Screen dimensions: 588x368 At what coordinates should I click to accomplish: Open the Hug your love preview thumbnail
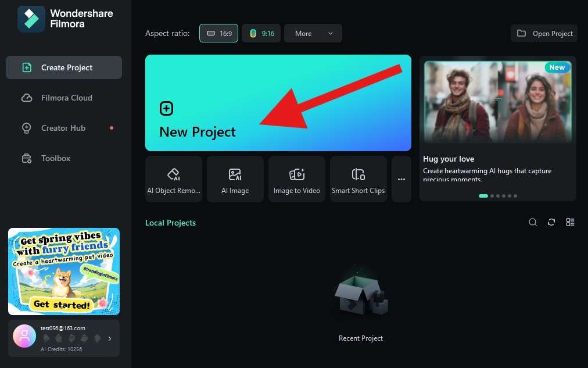pos(497,102)
